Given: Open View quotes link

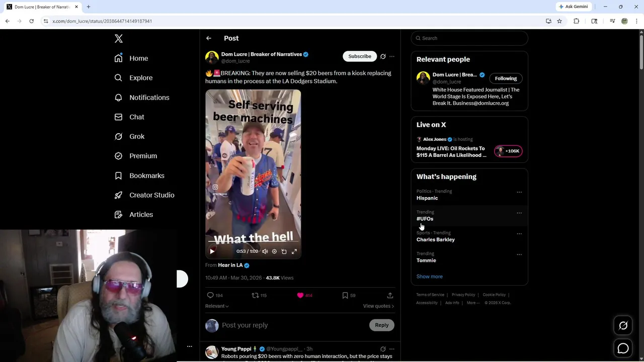Looking at the screenshot, I should (x=378, y=306).
